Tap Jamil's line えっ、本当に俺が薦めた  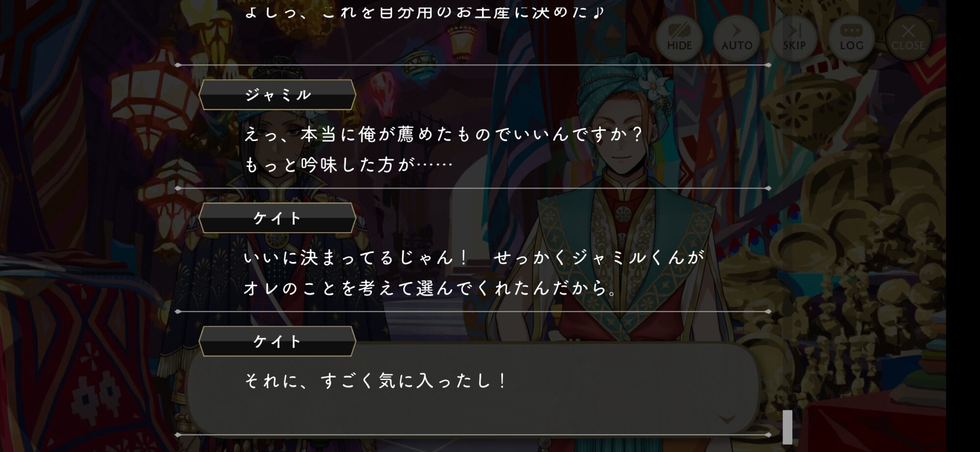pos(443,134)
